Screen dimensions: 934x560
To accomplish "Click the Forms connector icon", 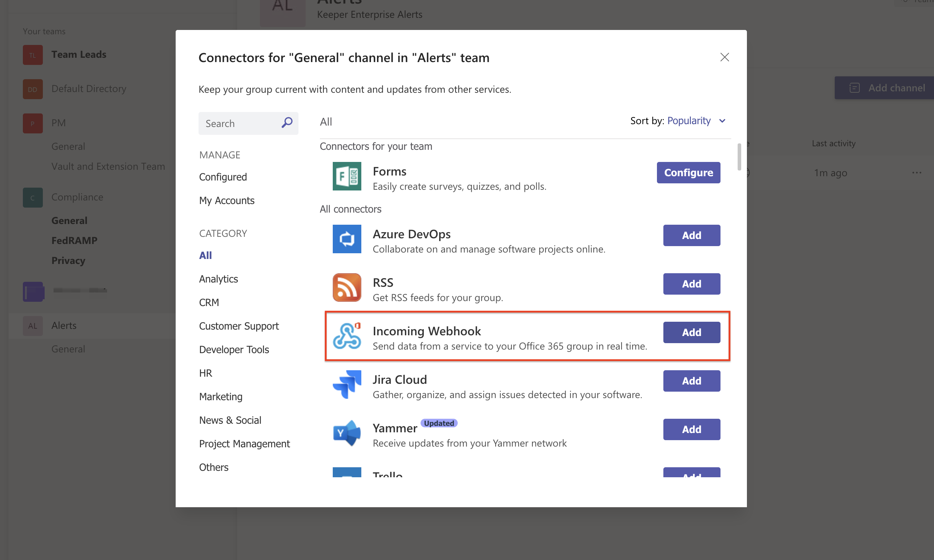I will tap(347, 176).
